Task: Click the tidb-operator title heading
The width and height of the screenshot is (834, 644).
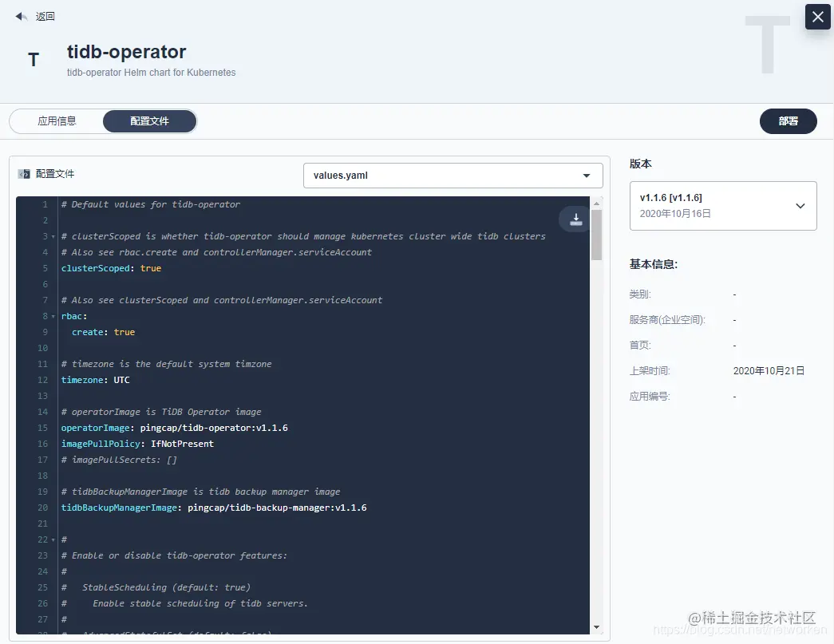Action: [127, 52]
